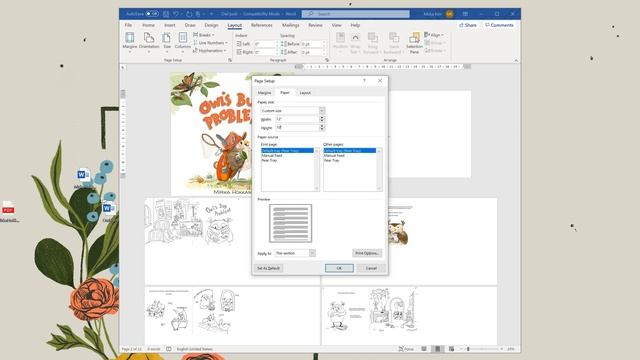Click the Share button
Viewport: 640px width, 360px height.
pyautogui.click(x=468, y=25)
